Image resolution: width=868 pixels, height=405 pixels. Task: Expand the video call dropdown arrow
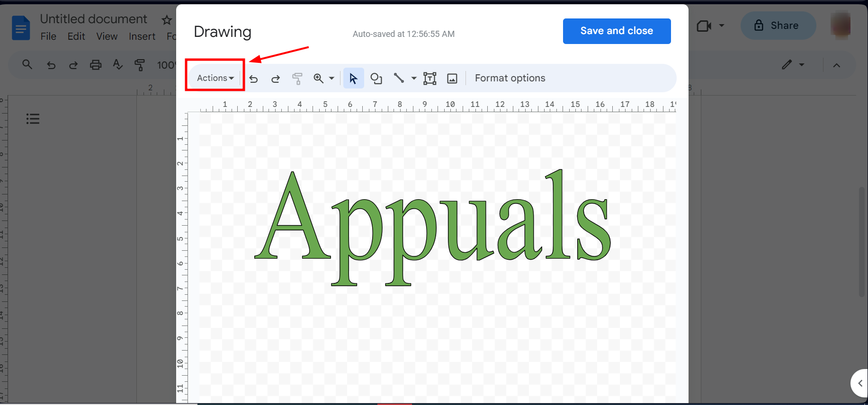coord(722,26)
